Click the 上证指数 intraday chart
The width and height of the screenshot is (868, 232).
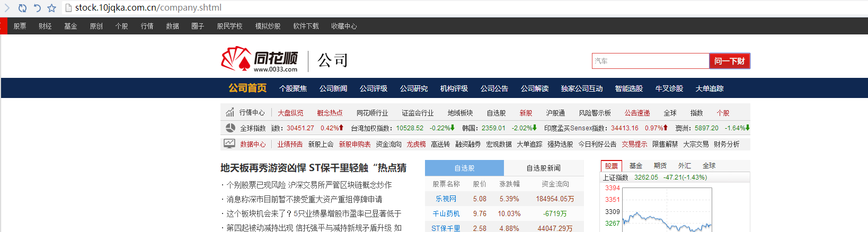click(x=667, y=210)
